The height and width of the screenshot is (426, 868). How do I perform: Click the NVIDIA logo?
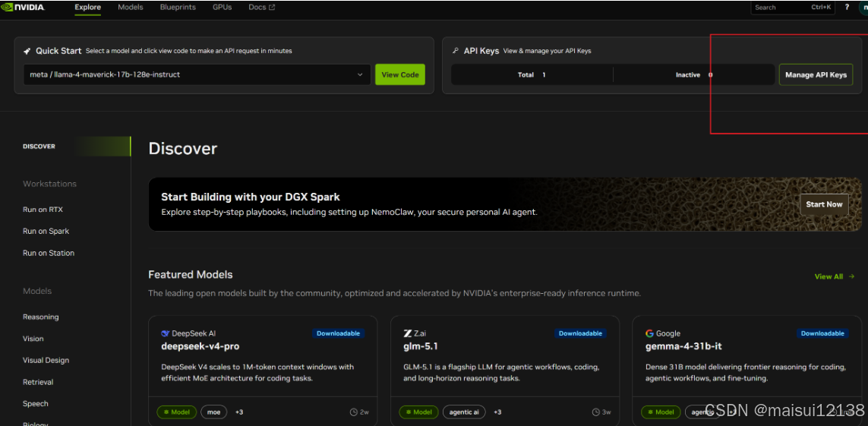23,7
